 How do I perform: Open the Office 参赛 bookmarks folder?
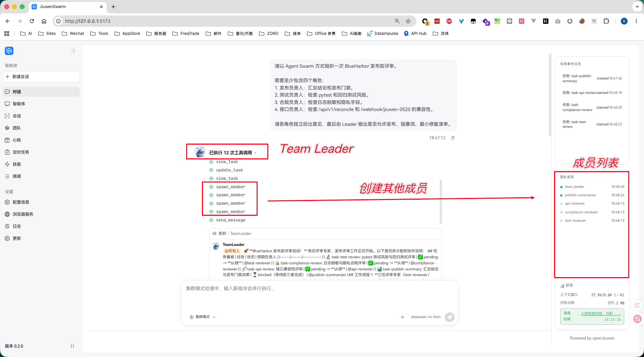[x=321, y=34]
